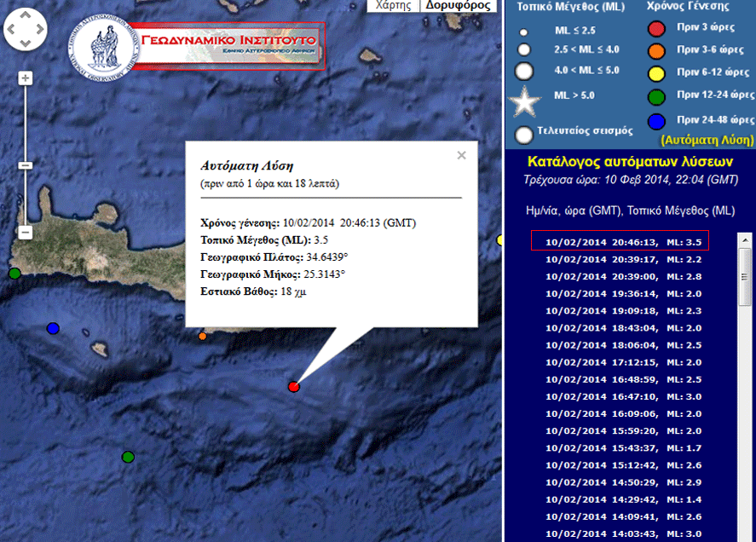Switch to the Δορυφόρος satellite view
The width and height of the screenshot is (756, 542).
(459, 5)
